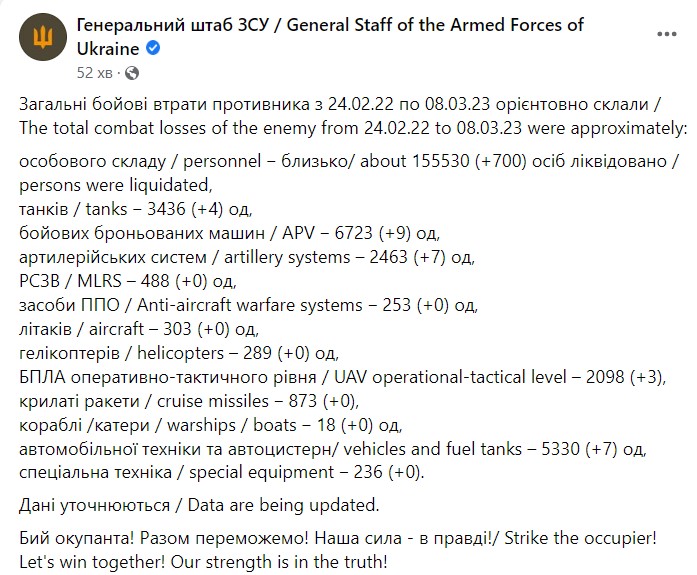
Task: Open the three-dot post options menu
Action: (666, 33)
